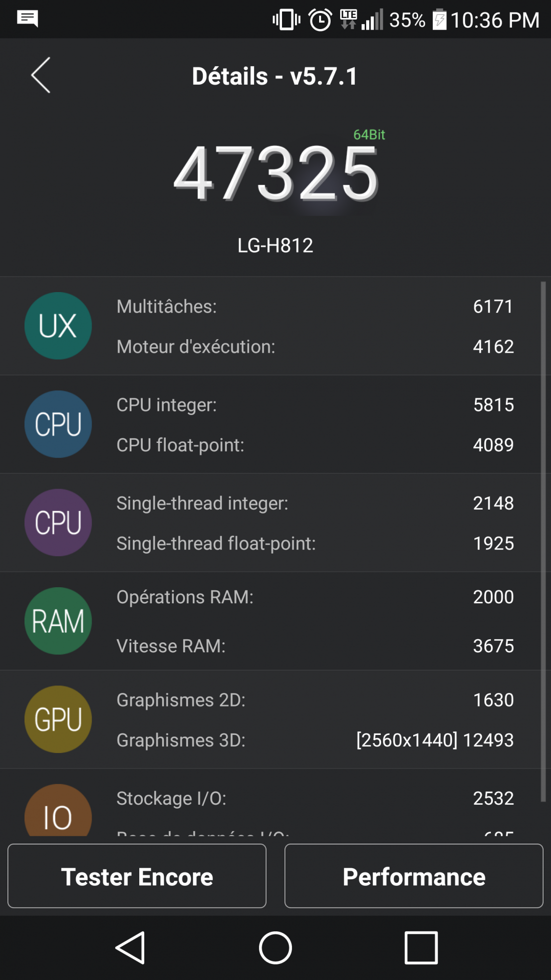Tap the alarm clock status icon

[320, 20]
